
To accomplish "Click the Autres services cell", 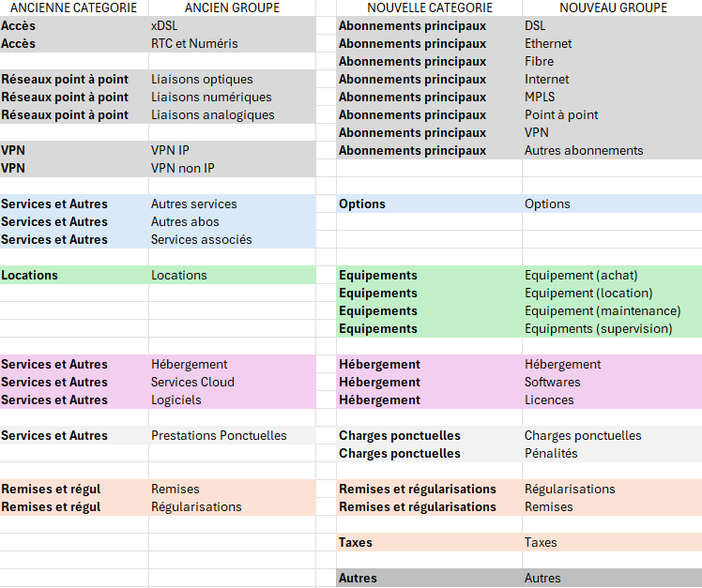I will point(194,204).
